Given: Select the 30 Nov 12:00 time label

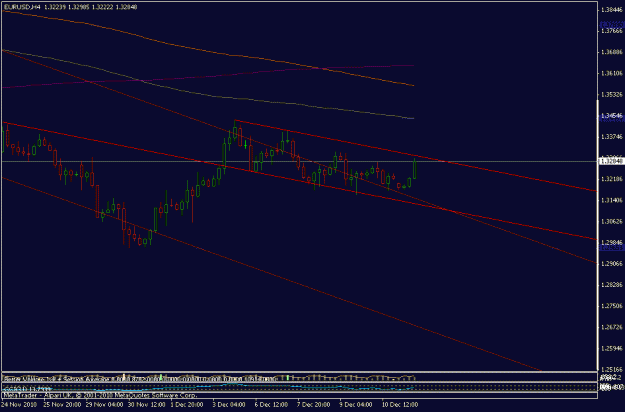Looking at the screenshot, I should tap(147, 404).
